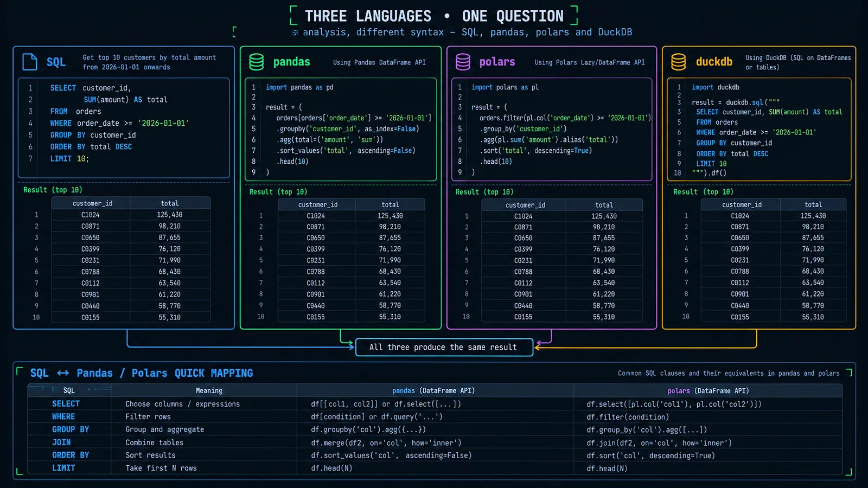Click 'C0650' cell in polars result table
The image size is (868, 488).
click(524, 238)
